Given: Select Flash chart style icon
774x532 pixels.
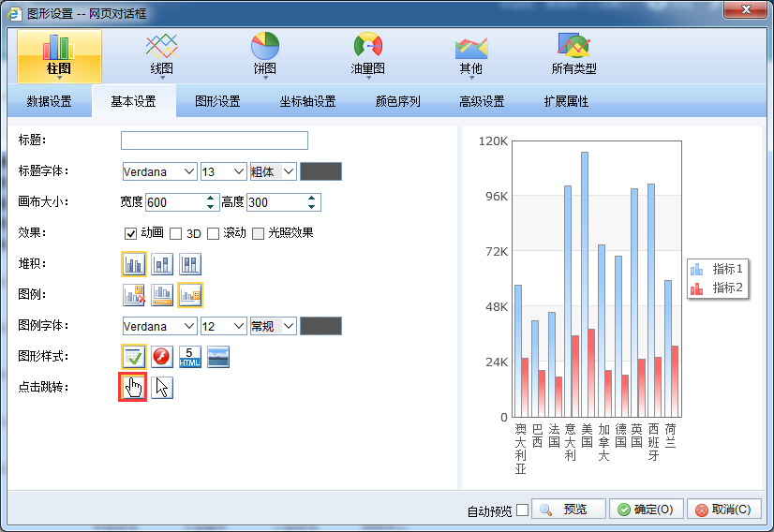Looking at the screenshot, I should [162, 357].
